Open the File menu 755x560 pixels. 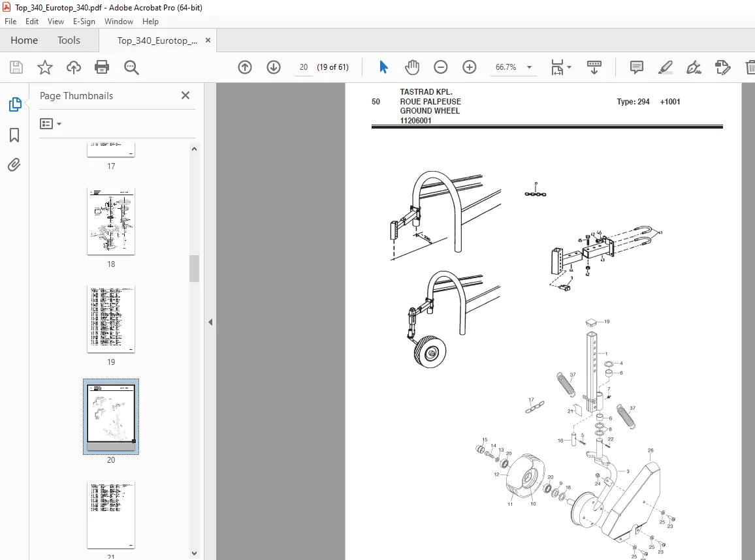pos(10,21)
